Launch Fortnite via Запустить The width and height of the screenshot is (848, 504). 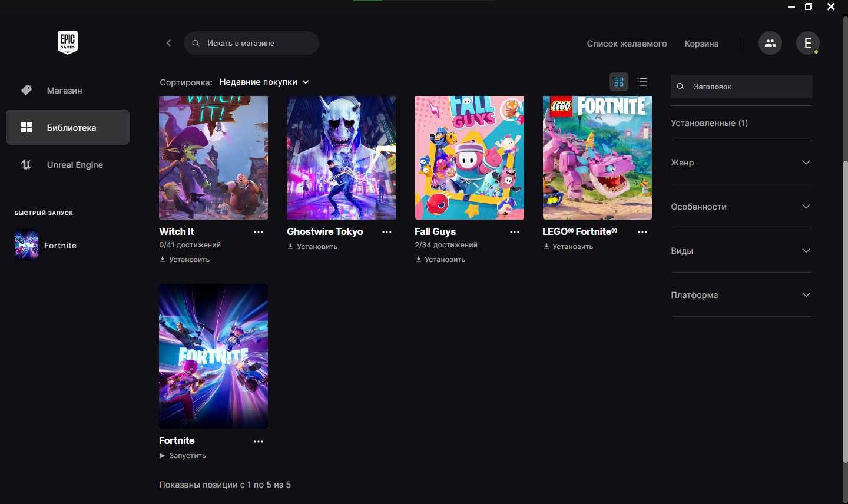183,456
